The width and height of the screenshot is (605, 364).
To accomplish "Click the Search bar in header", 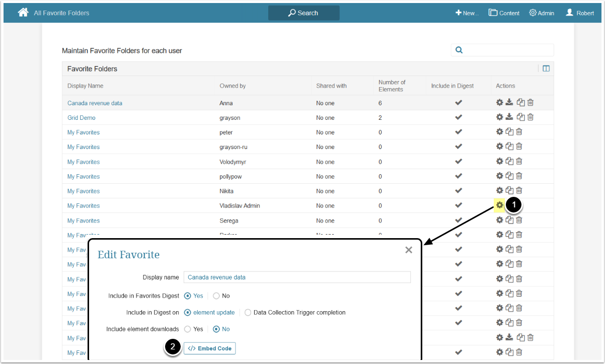I will click(304, 13).
